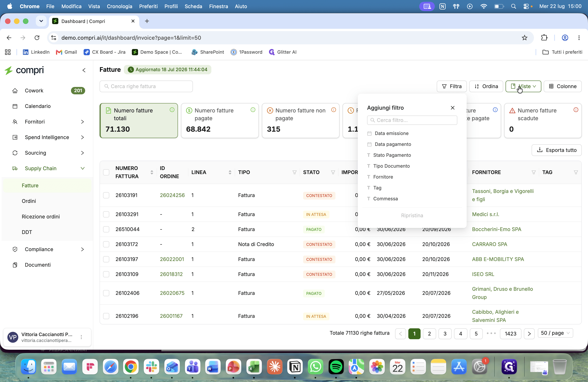Open the 50 / page size dropdown

(x=555, y=333)
